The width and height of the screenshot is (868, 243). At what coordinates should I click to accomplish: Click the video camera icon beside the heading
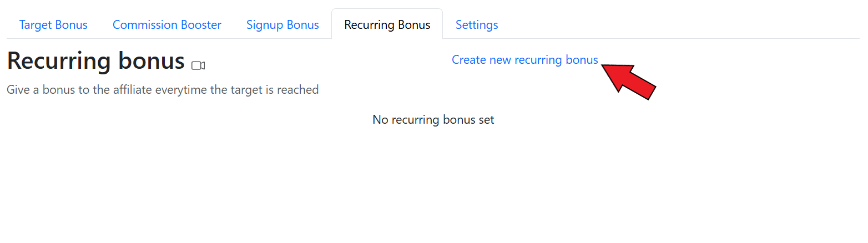pos(198,66)
